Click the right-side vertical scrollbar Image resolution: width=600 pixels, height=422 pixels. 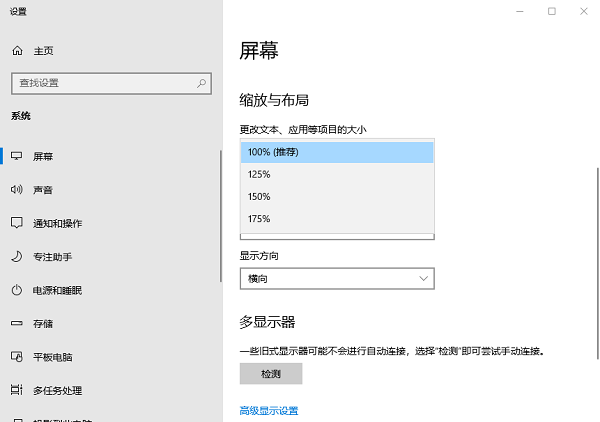(x=597, y=260)
